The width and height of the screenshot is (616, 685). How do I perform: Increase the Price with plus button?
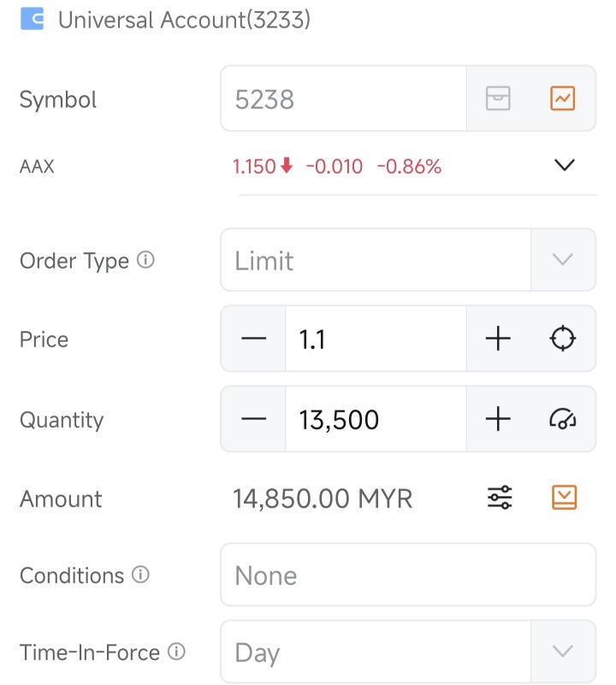point(498,339)
